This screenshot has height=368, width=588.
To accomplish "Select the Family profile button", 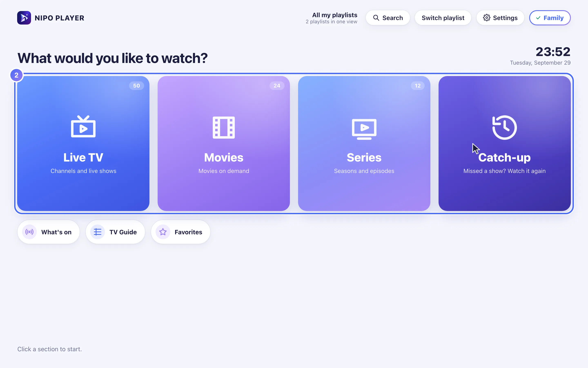I will (x=550, y=18).
